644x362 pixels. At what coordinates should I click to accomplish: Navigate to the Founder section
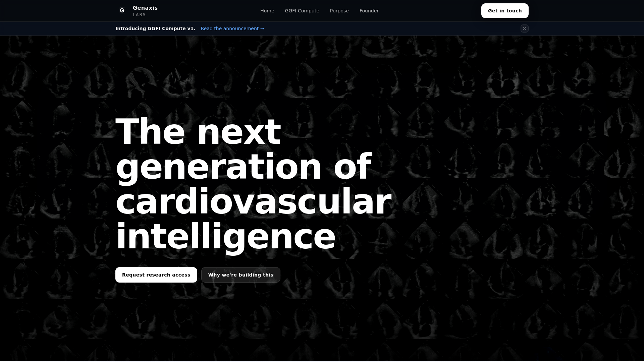coord(369,11)
